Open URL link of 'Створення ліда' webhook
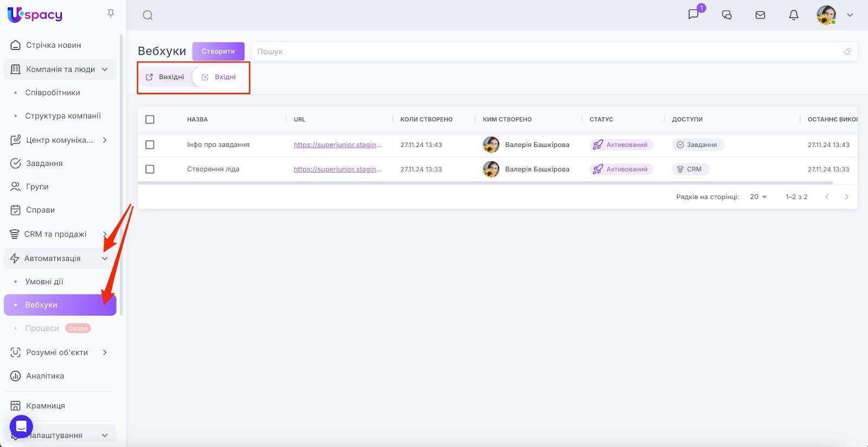The image size is (868, 447). (x=337, y=169)
